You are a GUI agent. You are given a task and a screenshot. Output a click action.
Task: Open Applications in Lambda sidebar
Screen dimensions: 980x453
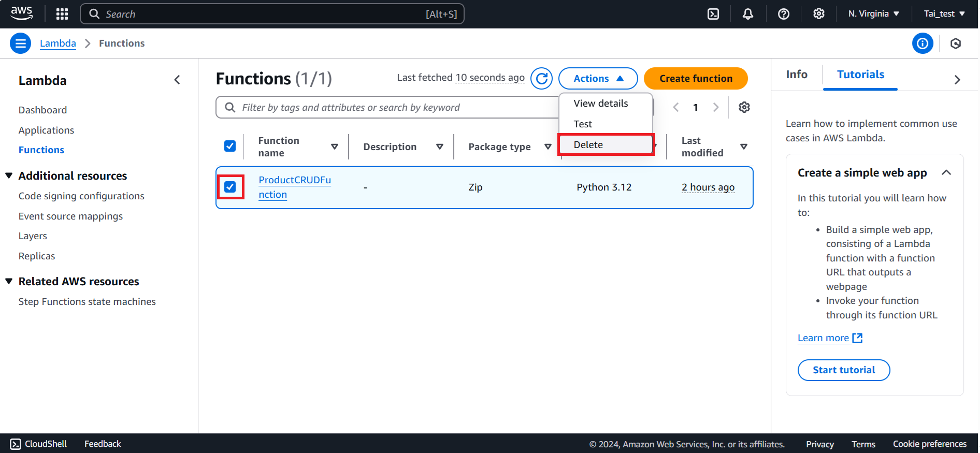[46, 130]
